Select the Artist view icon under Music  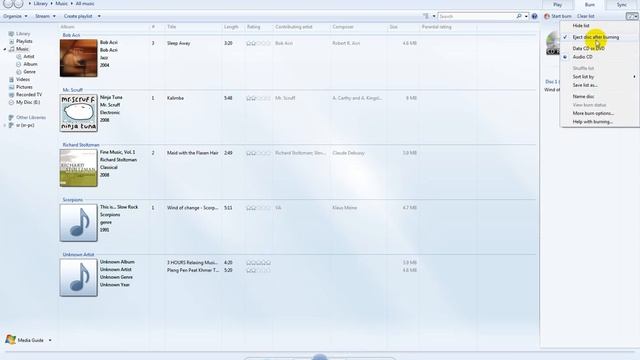tap(19, 57)
